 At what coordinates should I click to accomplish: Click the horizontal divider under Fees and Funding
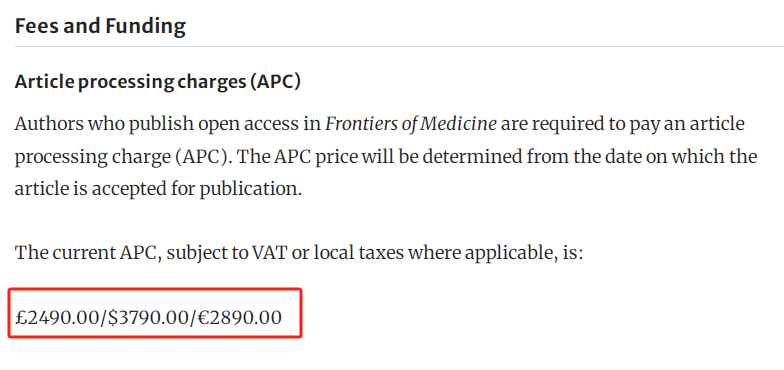coord(400,46)
